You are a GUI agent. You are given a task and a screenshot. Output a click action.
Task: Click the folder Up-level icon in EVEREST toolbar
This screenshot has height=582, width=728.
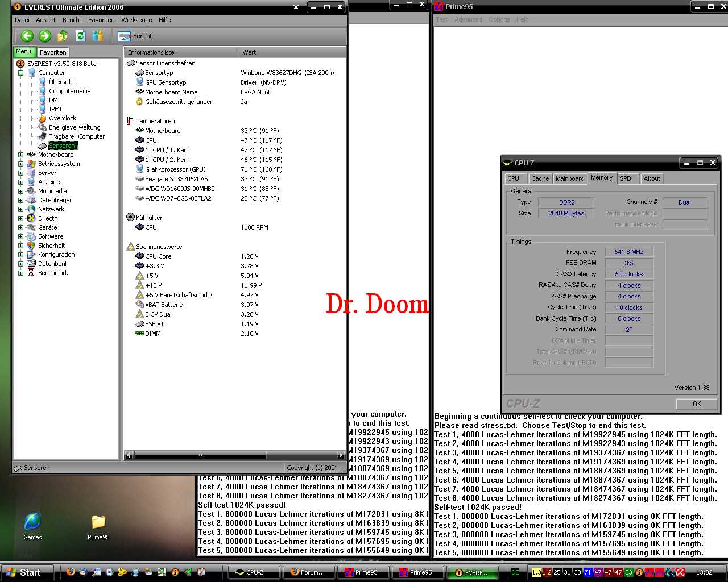pyautogui.click(x=63, y=36)
